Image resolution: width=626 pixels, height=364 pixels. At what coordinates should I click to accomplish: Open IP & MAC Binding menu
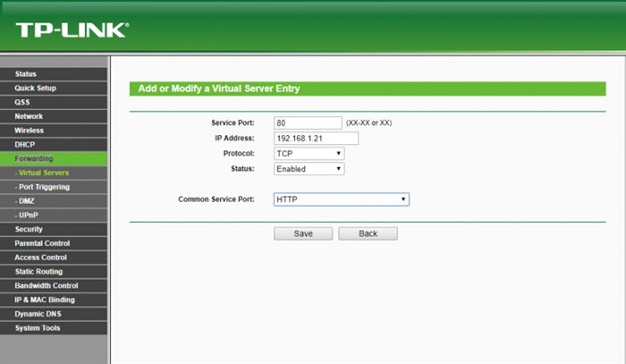coord(54,300)
